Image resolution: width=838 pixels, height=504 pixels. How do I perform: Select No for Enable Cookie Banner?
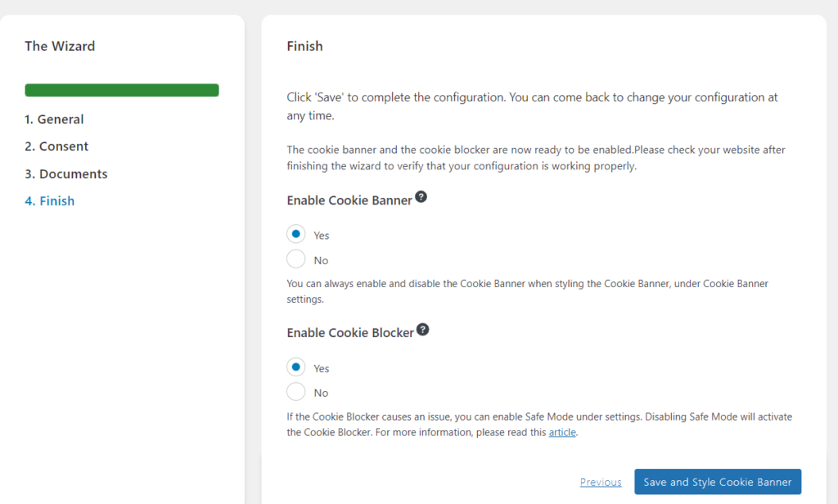[296, 259]
